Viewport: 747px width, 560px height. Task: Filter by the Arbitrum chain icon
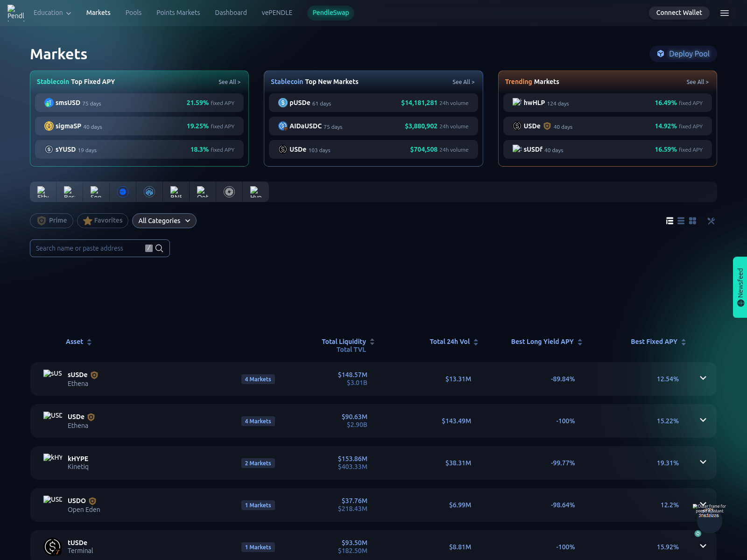[149, 192]
